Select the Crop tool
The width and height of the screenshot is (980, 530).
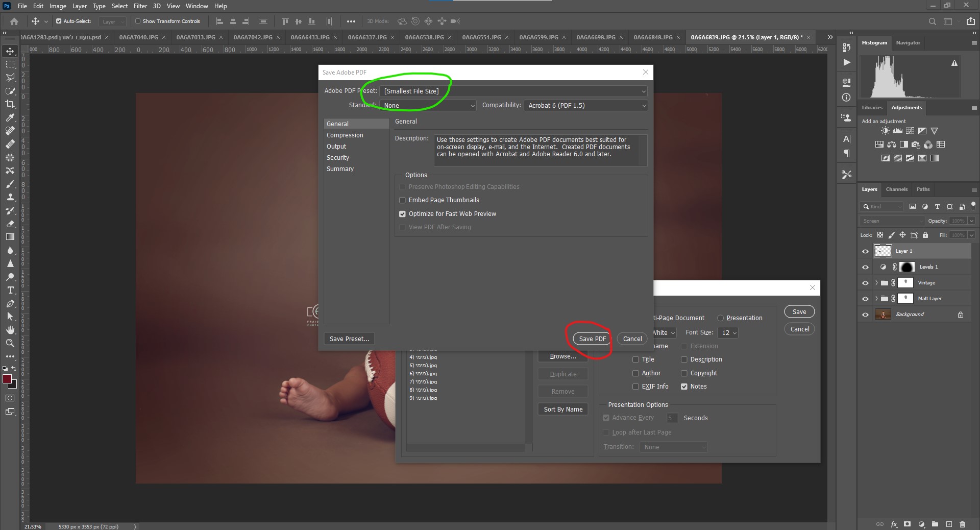coord(10,104)
